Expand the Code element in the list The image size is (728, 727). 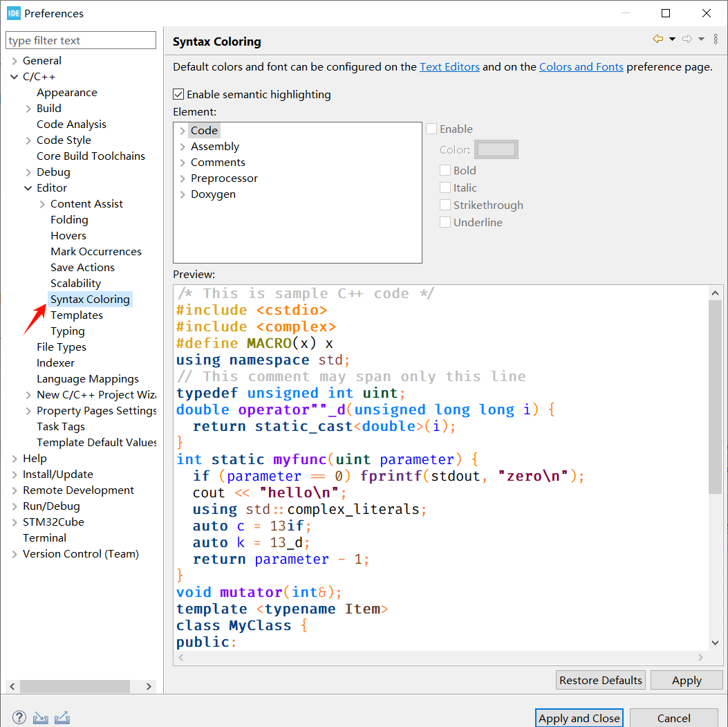pyautogui.click(x=183, y=130)
